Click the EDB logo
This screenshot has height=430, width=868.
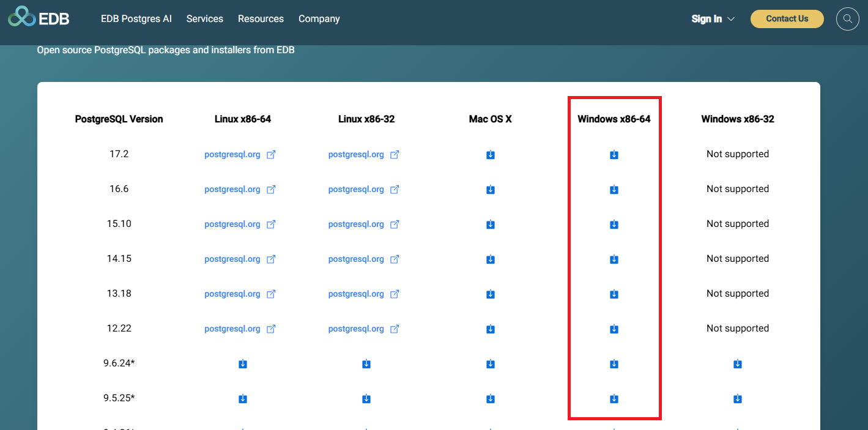tap(39, 17)
